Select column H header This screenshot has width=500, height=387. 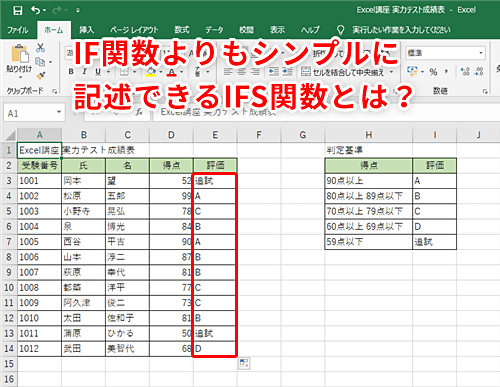click(x=369, y=135)
